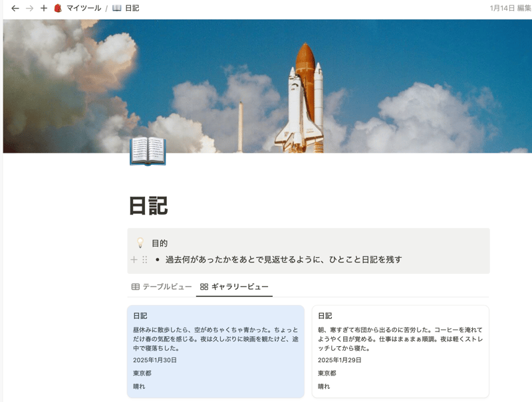
Task: Click the 日記 breadcrumb link
Action: (x=131, y=9)
